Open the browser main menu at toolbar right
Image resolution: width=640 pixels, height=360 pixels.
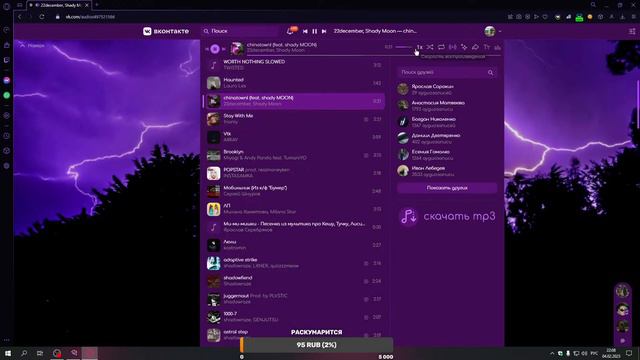pos(633,17)
